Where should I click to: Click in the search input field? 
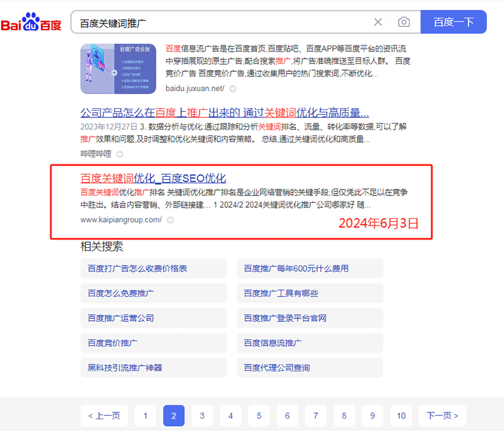point(221,22)
